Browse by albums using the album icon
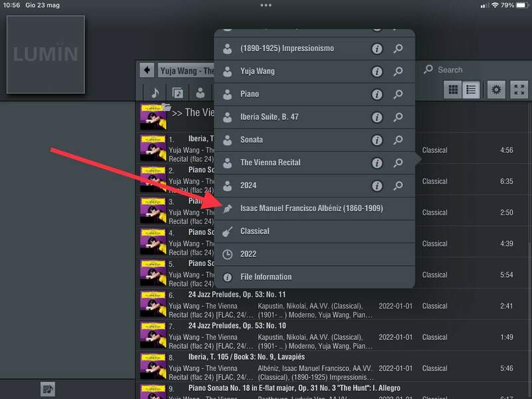 [178, 92]
